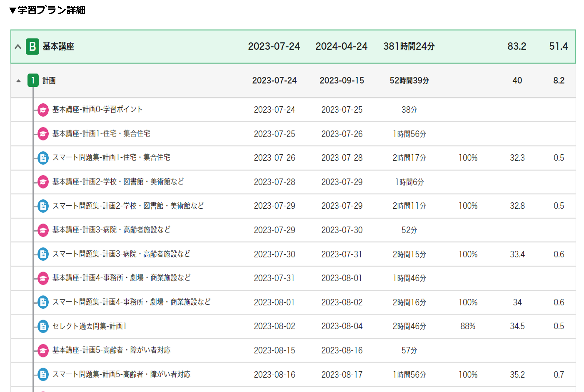The height and width of the screenshot is (392, 584).
Task: Click document icon for スマート問題集-計画5-高齢者・障がい者対応
Action: pyautogui.click(x=43, y=375)
